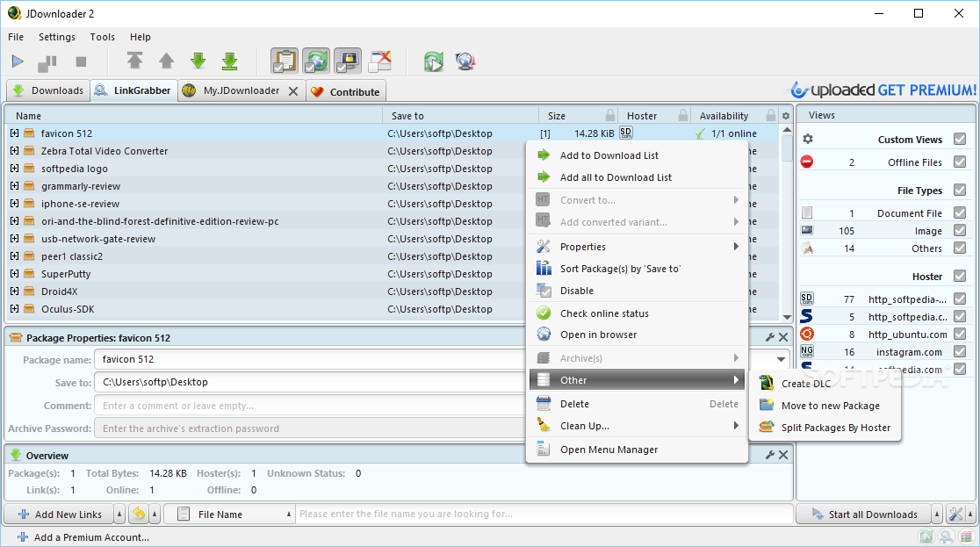Click the update check globe icon
Image resolution: width=980 pixels, height=547 pixels.
465,61
